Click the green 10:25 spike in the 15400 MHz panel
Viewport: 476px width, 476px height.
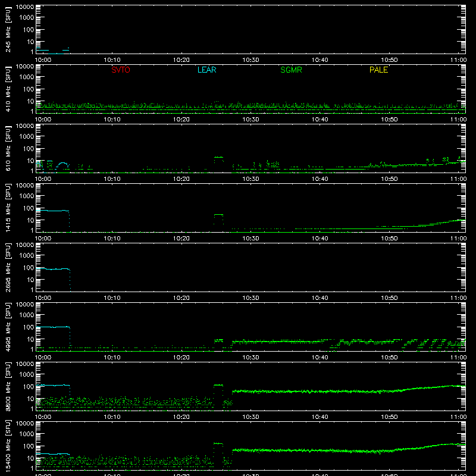(x=218, y=443)
